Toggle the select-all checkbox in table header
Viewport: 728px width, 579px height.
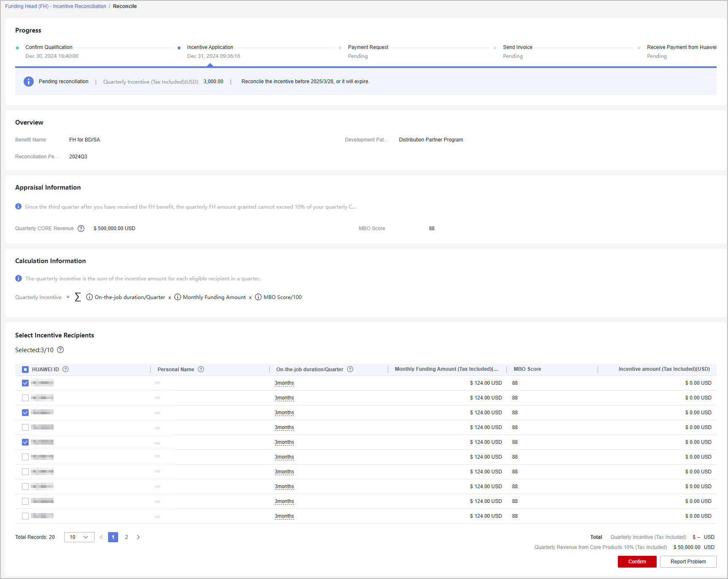point(25,370)
